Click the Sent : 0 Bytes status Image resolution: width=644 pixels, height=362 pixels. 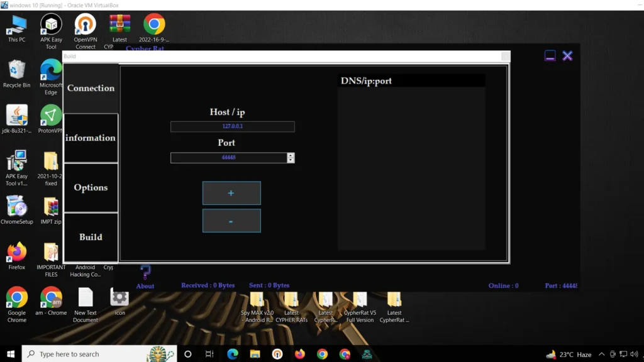click(269, 285)
